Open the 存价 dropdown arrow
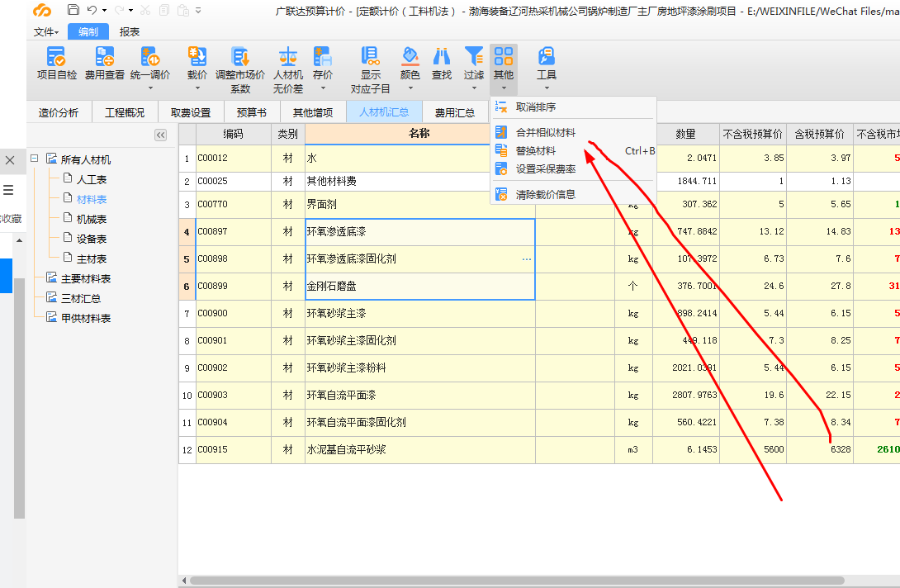 (x=323, y=88)
